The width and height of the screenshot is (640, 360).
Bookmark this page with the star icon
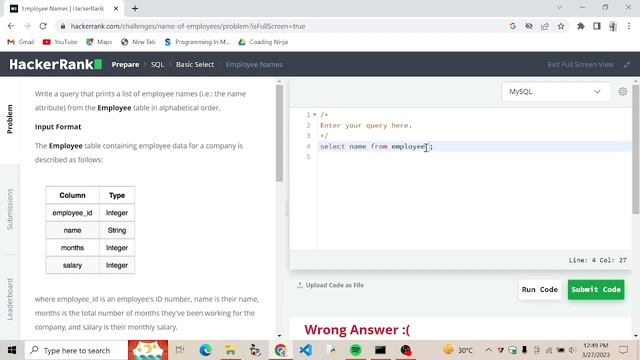tap(561, 26)
